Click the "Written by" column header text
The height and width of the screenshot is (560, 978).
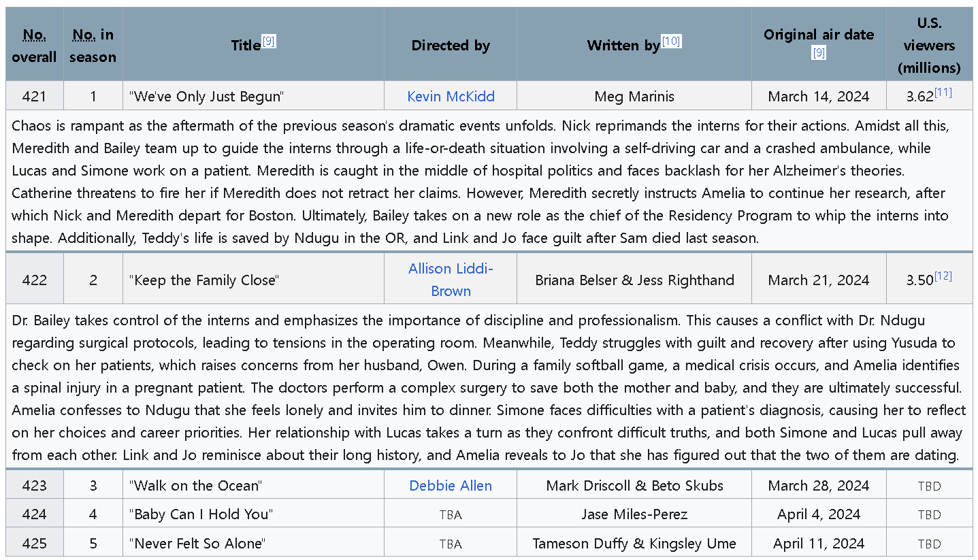click(623, 46)
